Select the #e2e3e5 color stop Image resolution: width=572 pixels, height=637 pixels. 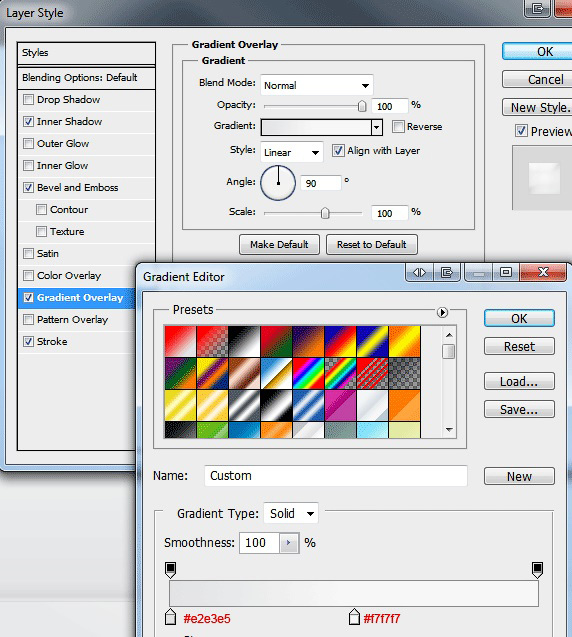pos(171,617)
